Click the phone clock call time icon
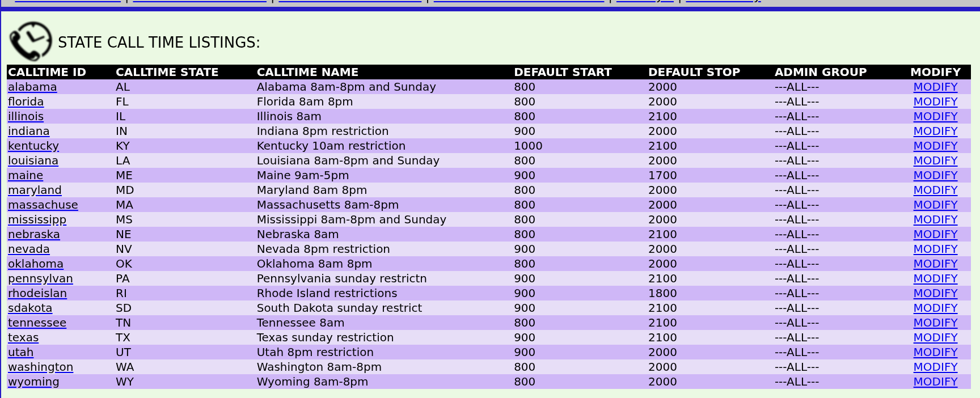Image resolution: width=980 pixels, height=398 pixels. 31,41
